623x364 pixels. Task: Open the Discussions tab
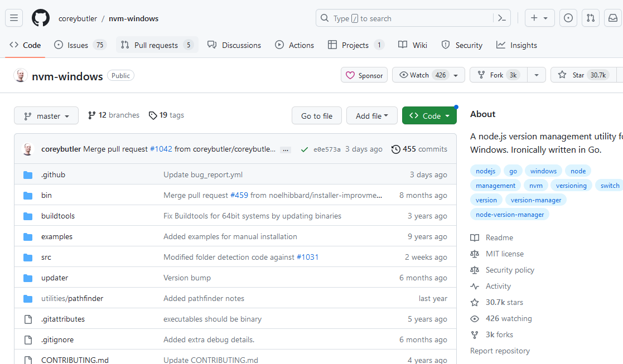click(x=234, y=45)
